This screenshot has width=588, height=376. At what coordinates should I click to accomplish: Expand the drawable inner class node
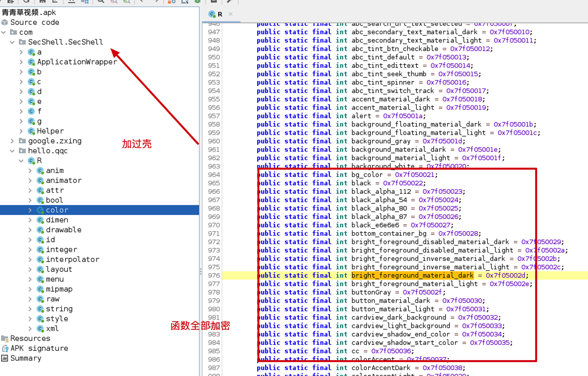30,230
